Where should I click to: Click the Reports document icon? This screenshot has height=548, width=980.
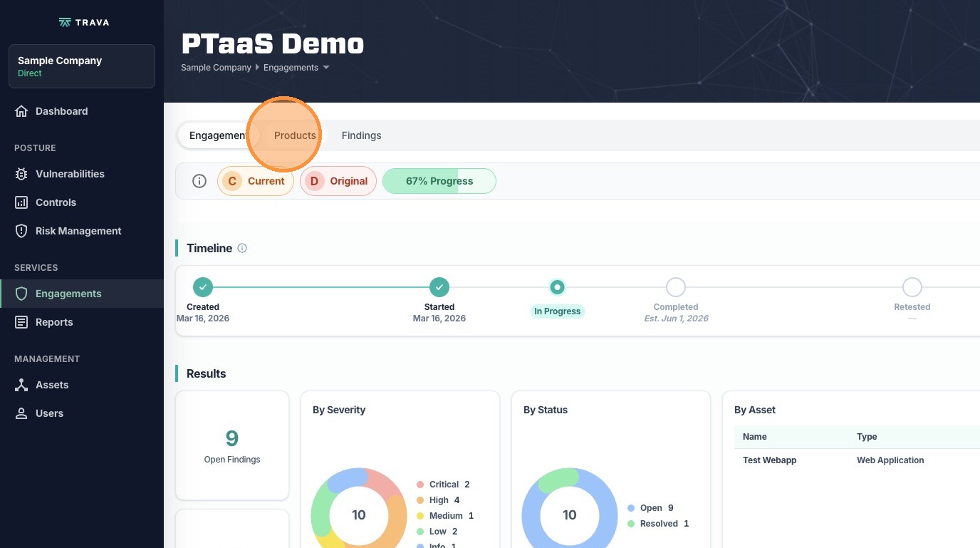[21, 322]
